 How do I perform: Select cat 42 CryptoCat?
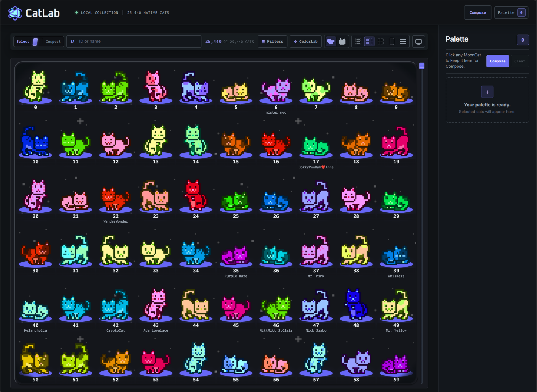point(116,311)
